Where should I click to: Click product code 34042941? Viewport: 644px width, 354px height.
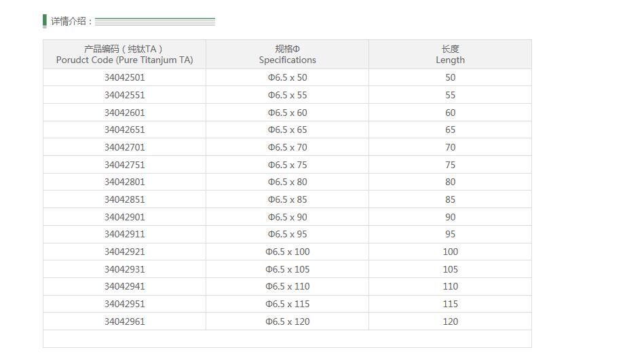click(124, 286)
